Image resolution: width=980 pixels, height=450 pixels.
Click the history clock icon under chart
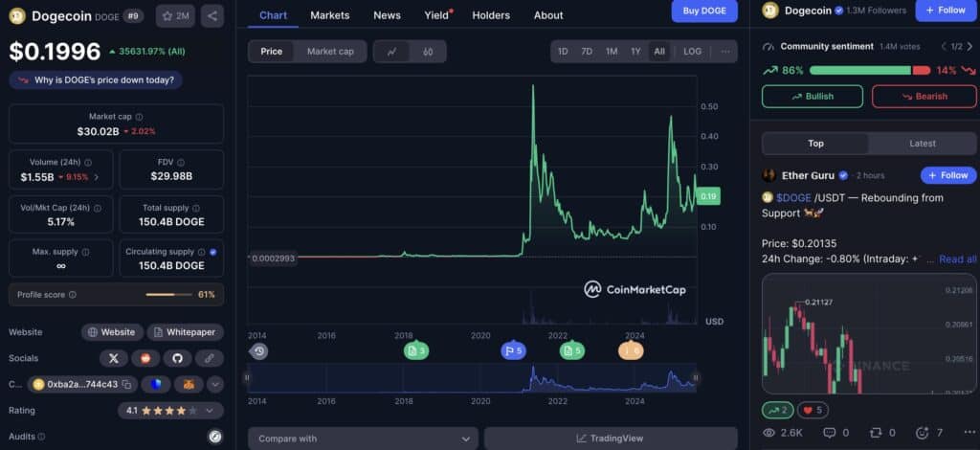(258, 351)
